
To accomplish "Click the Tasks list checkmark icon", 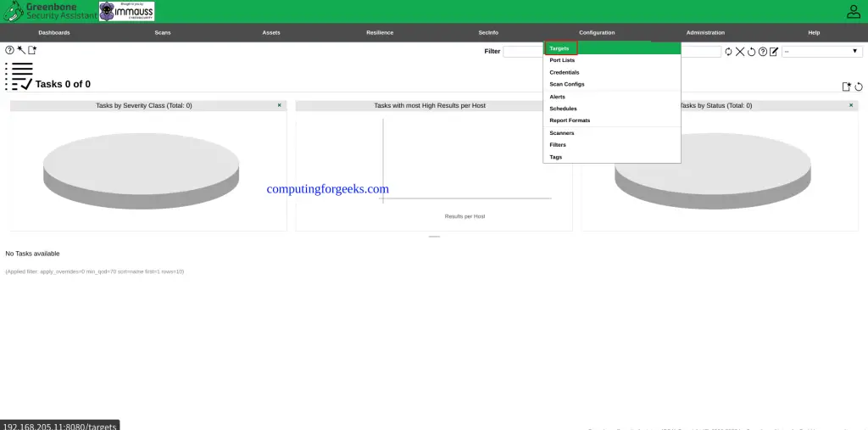I will (x=19, y=76).
